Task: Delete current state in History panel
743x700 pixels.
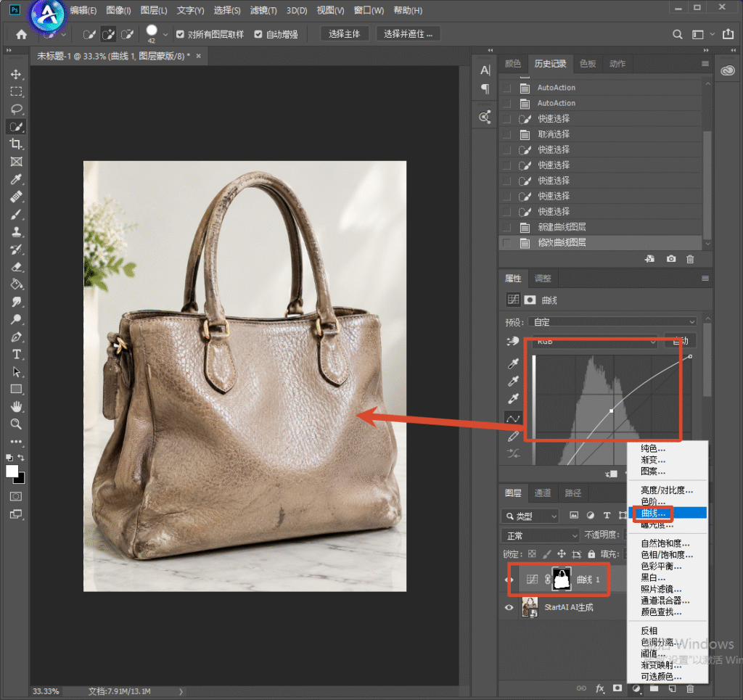Action: 690,259
